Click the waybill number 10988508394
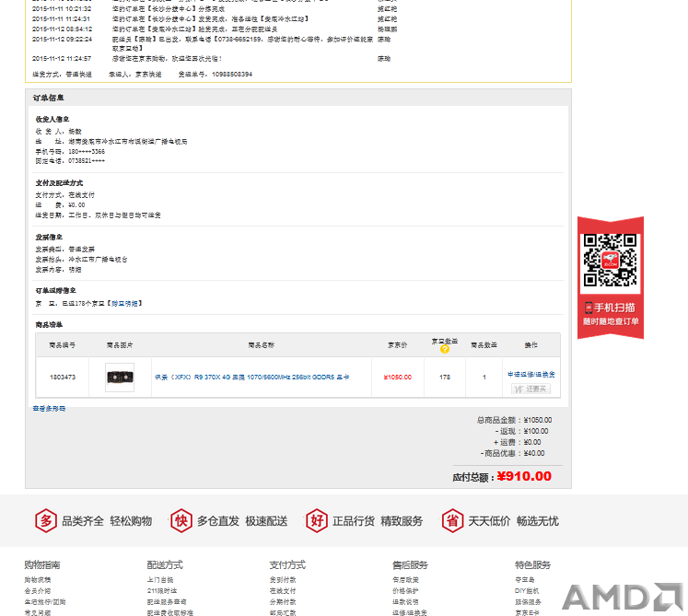Viewport: 688px width, 616px height. (x=232, y=75)
